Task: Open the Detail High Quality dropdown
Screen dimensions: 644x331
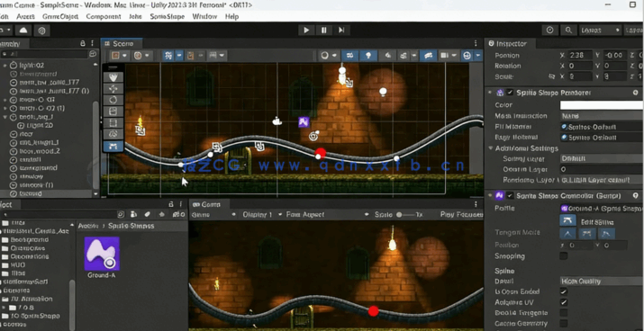Action: coord(602,282)
